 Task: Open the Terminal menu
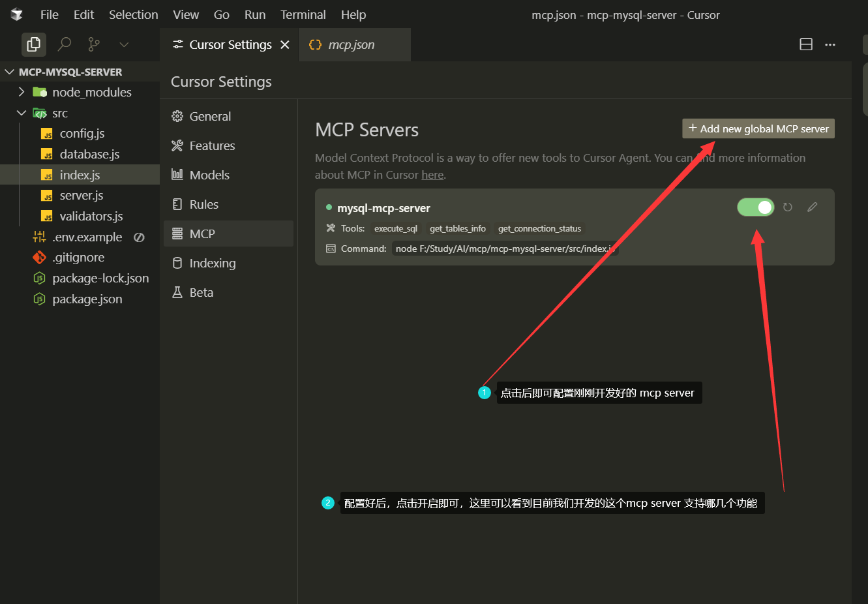(x=303, y=14)
